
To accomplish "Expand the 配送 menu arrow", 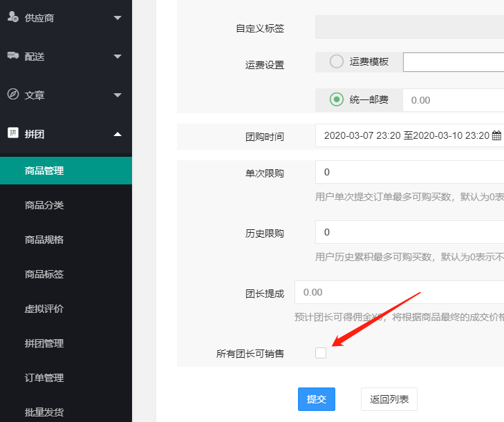I will pos(118,57).
